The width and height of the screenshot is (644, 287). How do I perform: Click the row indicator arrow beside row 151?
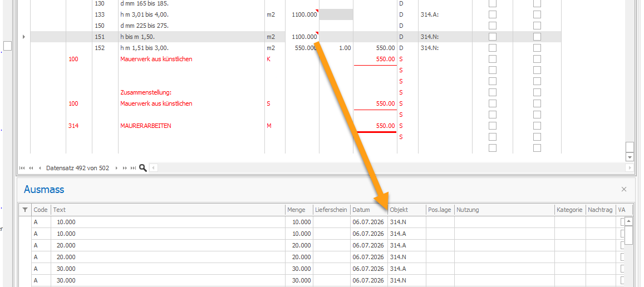(x=23, y=37)
